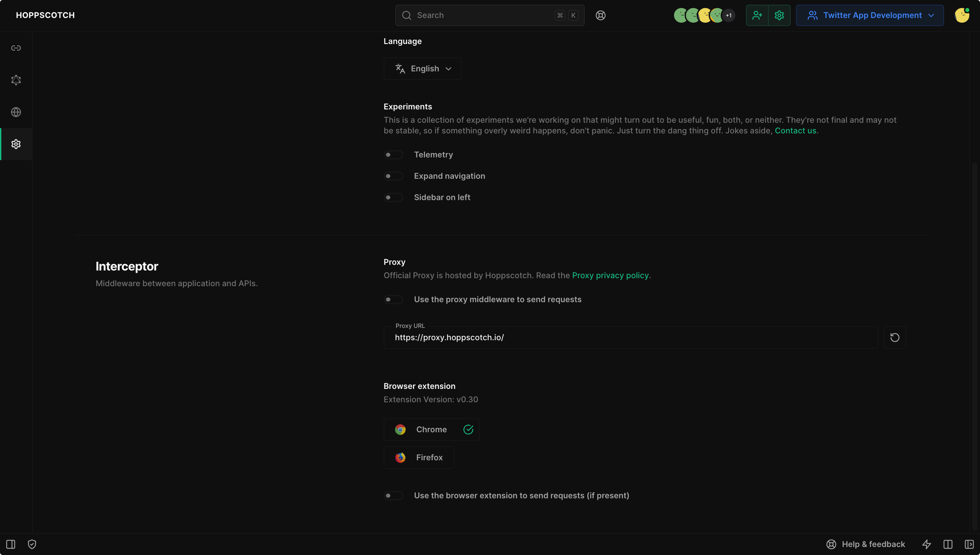Expand Twitter App Development workspace selector

(870, 15)
